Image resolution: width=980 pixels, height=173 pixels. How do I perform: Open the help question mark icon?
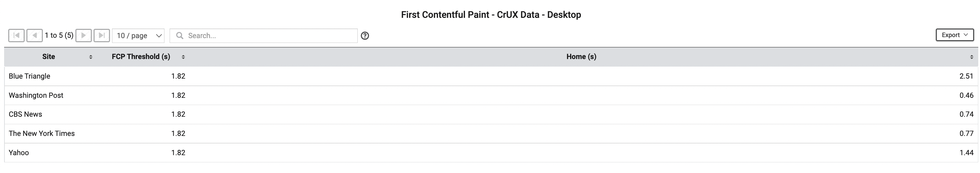coord(365,36)
